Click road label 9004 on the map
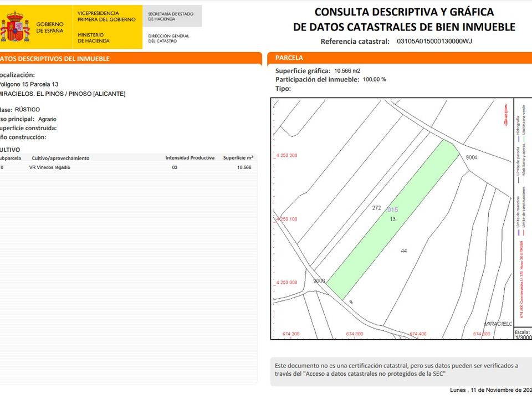The width and height of the screenshot is (532, 399). point(471,157)
